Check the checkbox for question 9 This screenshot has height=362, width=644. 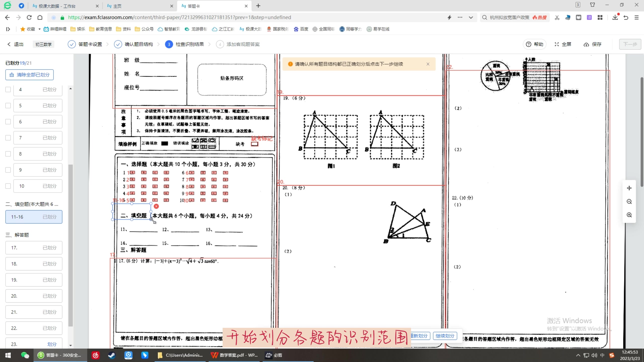pos(8,170)
